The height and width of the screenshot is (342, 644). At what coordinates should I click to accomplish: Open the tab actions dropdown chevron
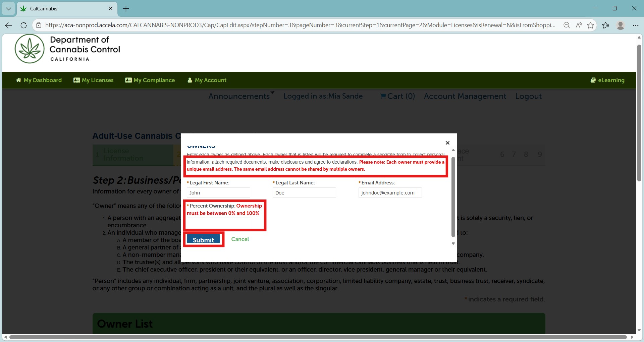click(8, 9)
